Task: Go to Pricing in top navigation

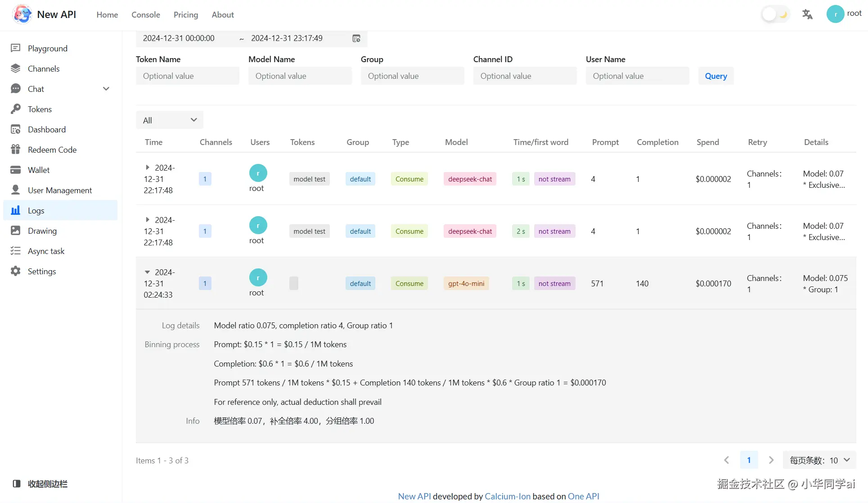Action: (185, 14)
